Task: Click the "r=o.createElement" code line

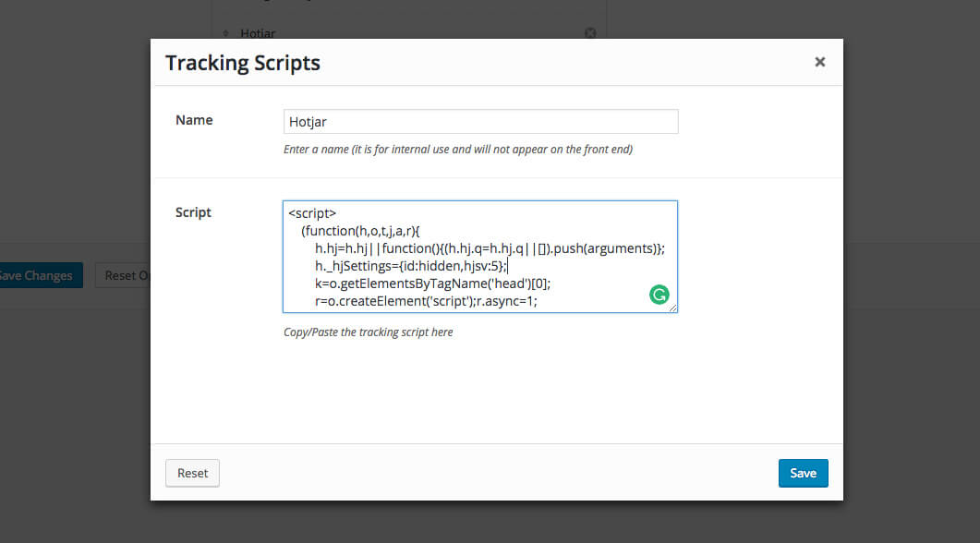Action: (x=426, y=300)
